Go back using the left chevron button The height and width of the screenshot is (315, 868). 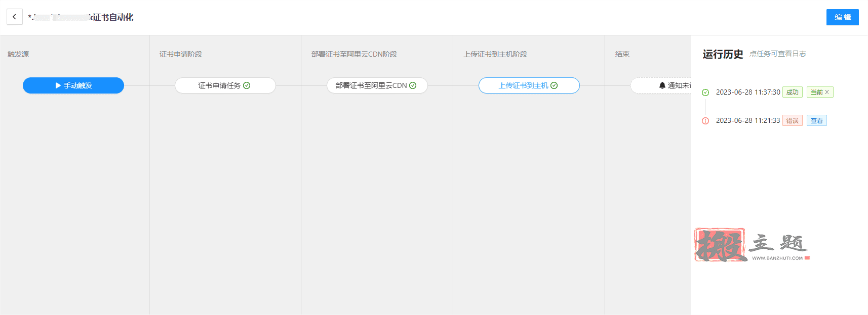14,17
